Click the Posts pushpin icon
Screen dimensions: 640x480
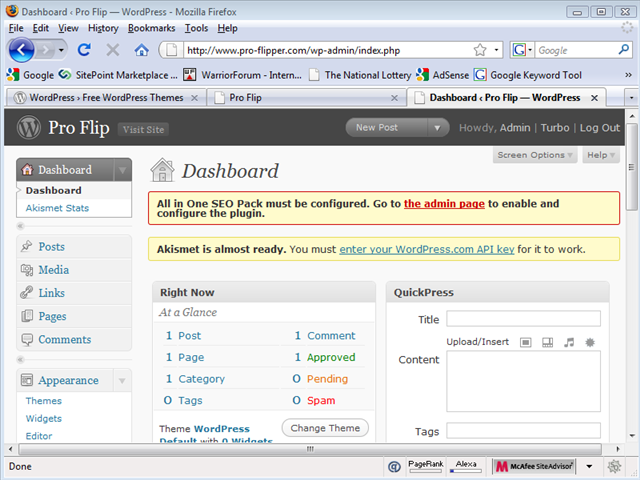[27, 246]
